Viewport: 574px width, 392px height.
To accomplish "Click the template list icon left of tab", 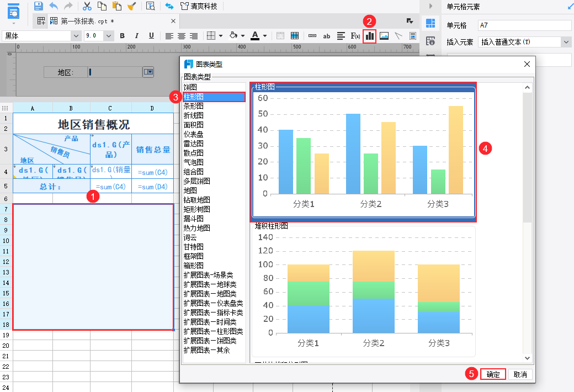I will [41, 21].
